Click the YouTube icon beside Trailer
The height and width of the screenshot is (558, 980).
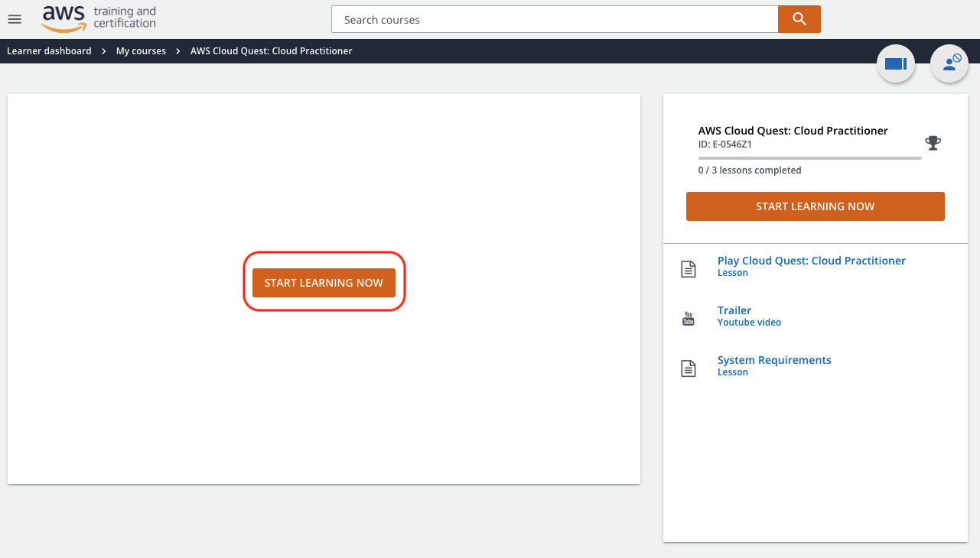click(x=689, y=319)
